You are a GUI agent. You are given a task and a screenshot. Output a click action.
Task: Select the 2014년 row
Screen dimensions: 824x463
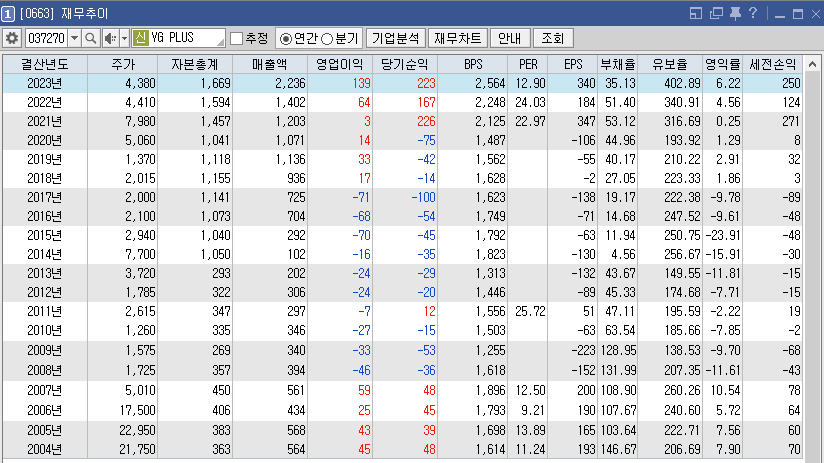[403, 254]
